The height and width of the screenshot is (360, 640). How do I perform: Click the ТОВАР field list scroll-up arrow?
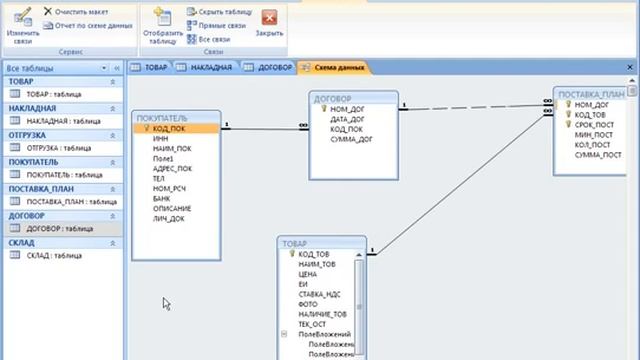(x=359, y=255)
